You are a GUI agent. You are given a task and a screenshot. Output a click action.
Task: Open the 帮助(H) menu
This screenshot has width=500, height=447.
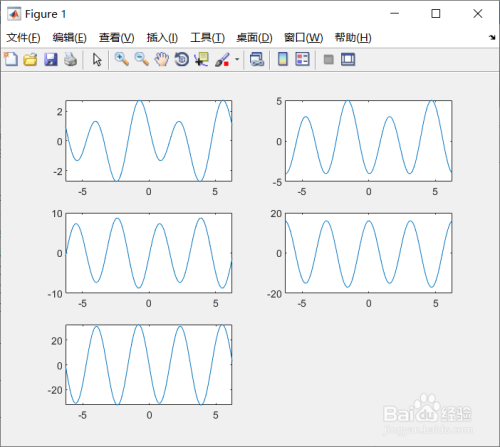pos(353,38)
